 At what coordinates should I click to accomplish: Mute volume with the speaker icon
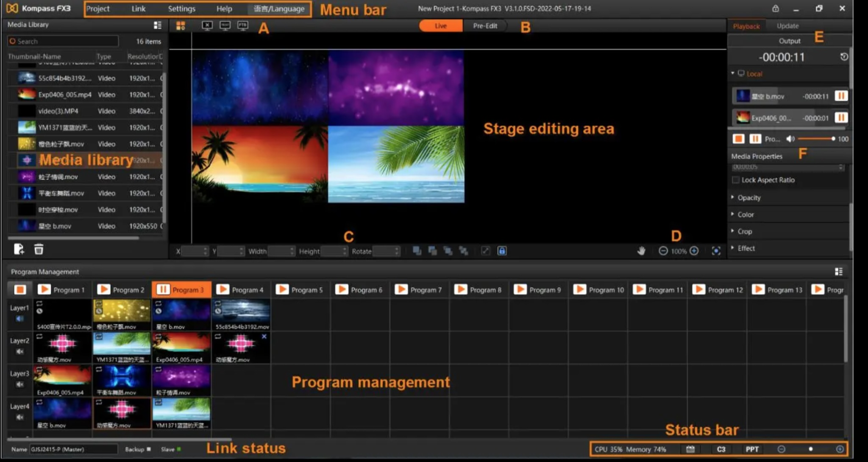coord(790,139)
